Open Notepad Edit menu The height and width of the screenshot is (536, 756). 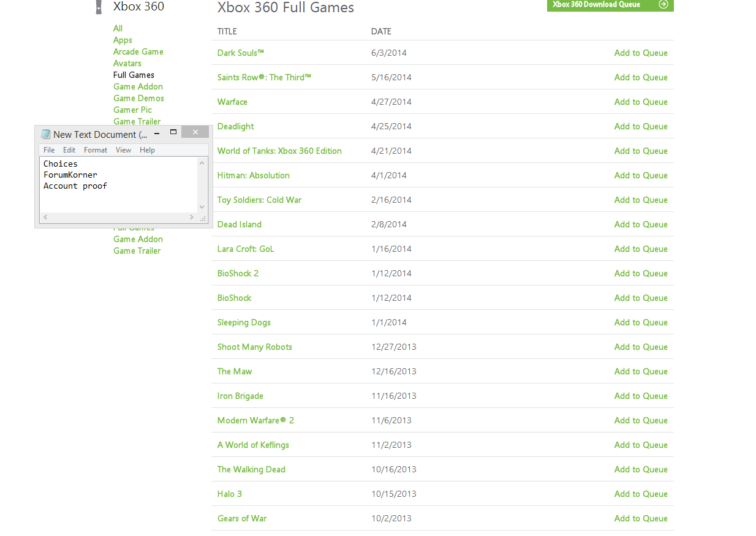(x=69, y=150)
